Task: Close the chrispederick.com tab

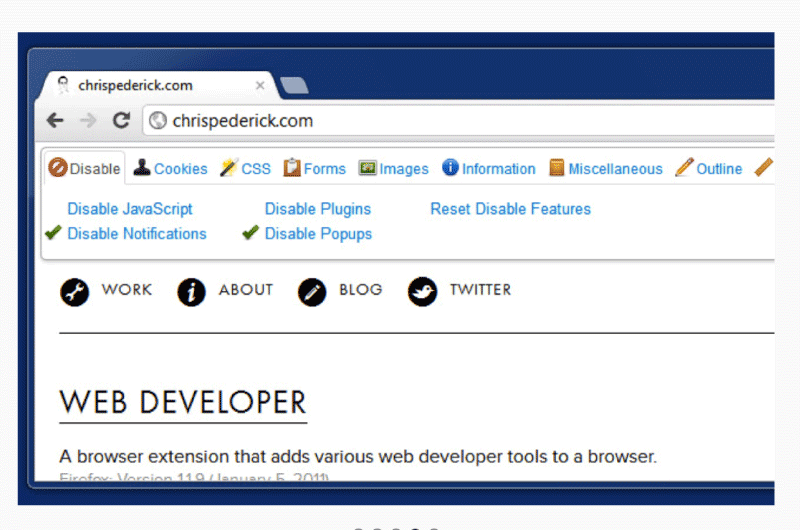Action: click(260, 85)
